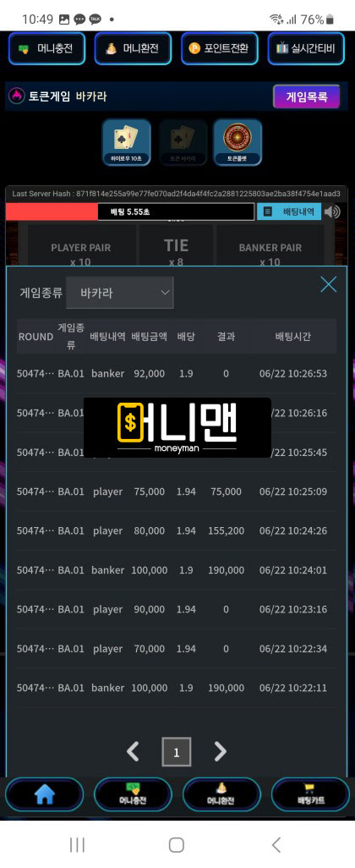Open the 토큰룰렛 roulette icon
The image size is (355, 868).
tap(238, 142)
